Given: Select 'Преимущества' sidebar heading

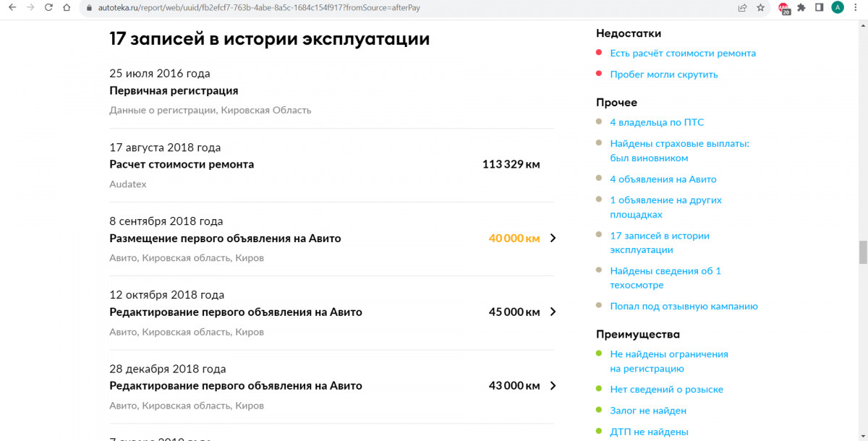Looking at the screenshot, I should tap(638, 335).
